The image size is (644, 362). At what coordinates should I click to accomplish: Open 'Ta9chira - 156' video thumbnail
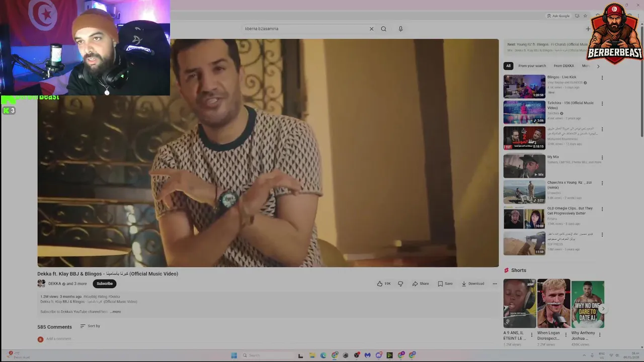coord(524,112)
